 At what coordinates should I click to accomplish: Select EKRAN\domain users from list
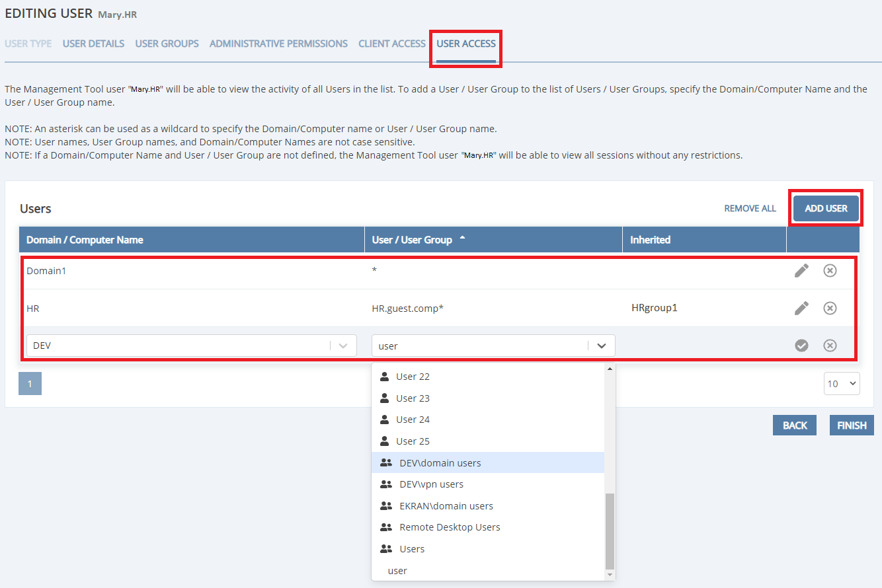pos(446,506)
